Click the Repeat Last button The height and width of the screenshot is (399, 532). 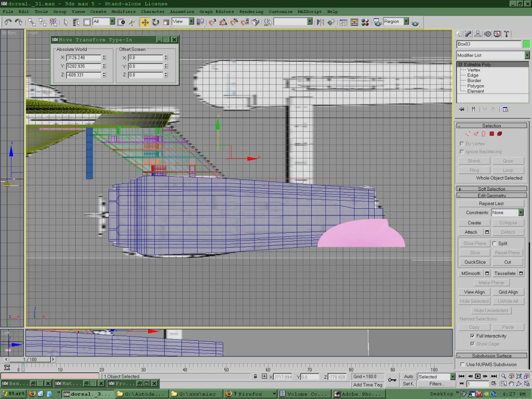(x=491, y=203)
